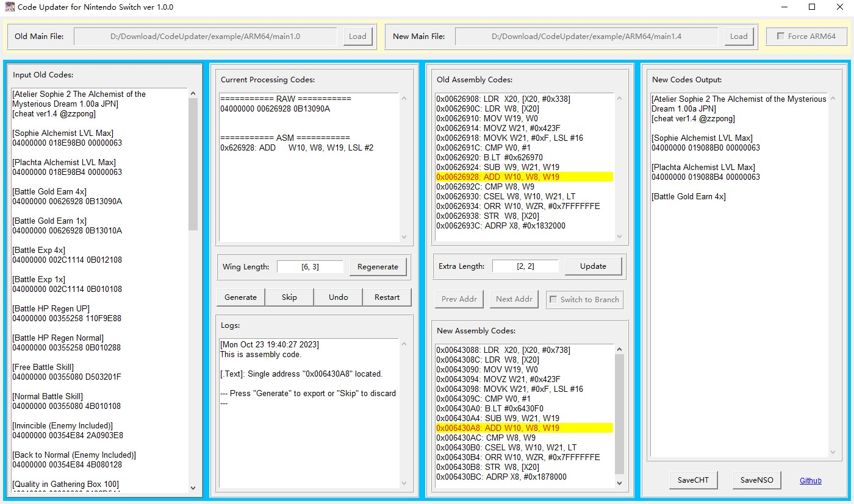Click highlighted 0x00626928 ADD line in old assembly
Viewport: 854px width, 504px height.
(525, 177)
